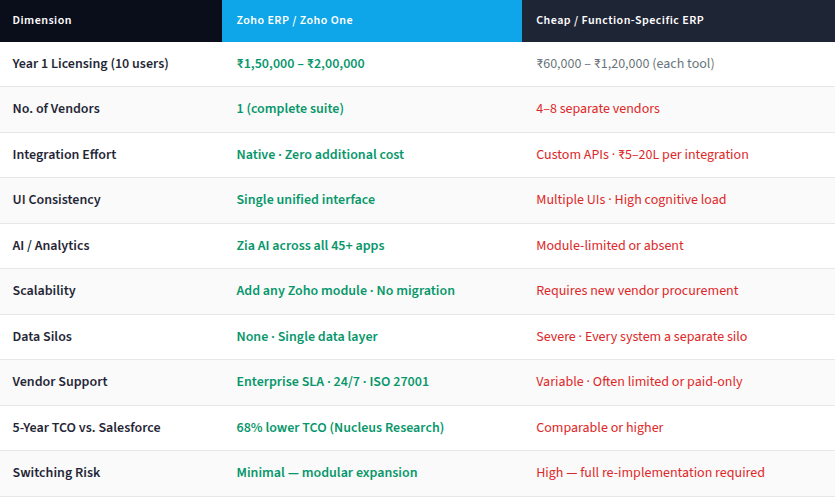Select the Zoho ERP / Zoho One header

(294, 20)
